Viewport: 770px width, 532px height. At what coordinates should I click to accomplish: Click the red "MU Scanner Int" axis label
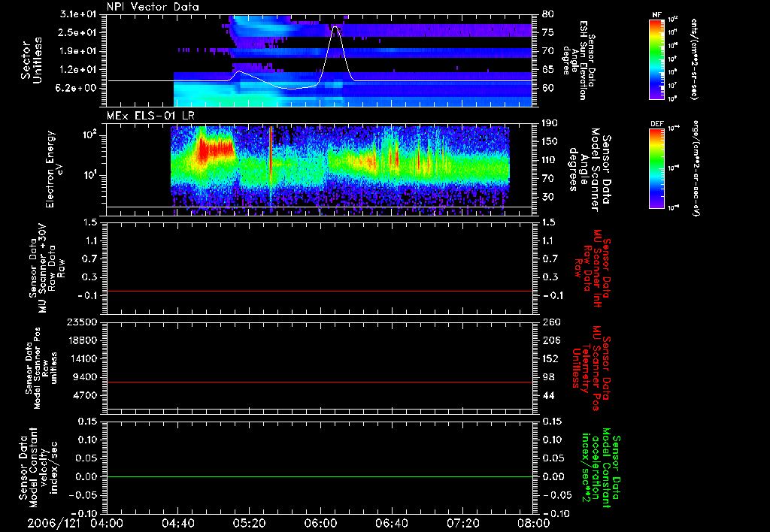click(x=596, y=268)
